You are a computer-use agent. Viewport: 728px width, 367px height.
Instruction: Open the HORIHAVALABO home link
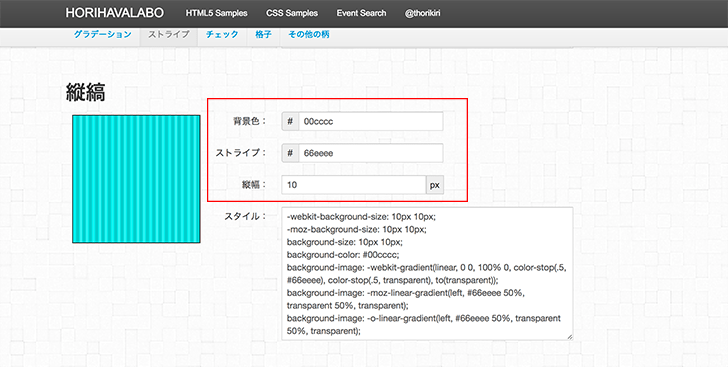coord(114,13)
